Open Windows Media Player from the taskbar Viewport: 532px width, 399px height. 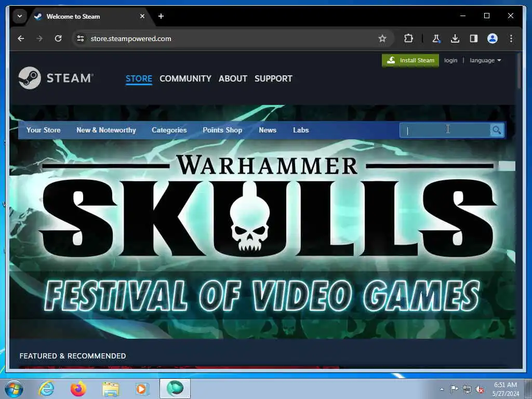tap(142, 389)
